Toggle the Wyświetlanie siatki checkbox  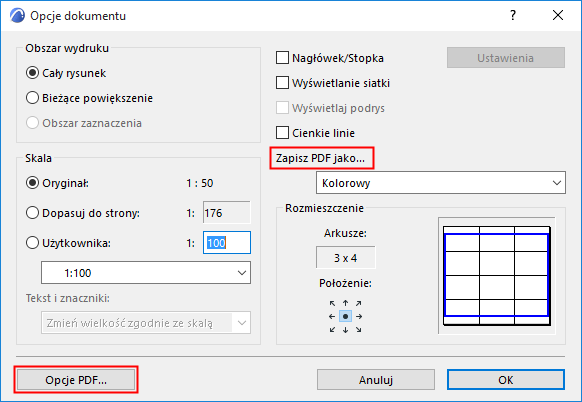click(282, 83)
